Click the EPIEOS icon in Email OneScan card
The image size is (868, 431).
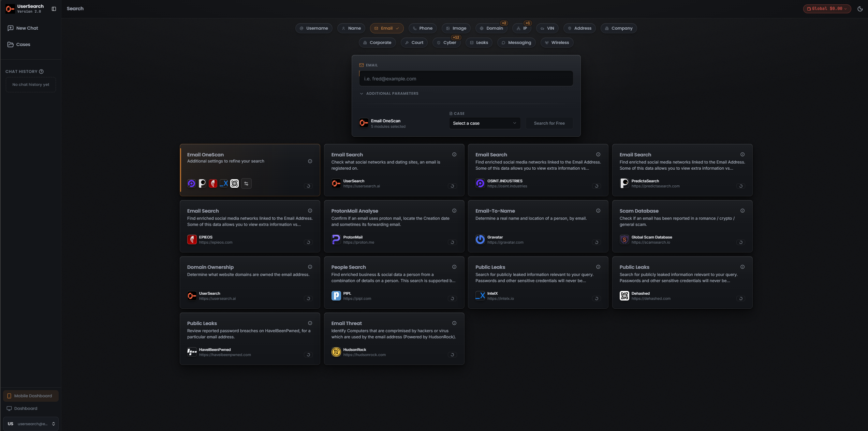tap(213, 184)
